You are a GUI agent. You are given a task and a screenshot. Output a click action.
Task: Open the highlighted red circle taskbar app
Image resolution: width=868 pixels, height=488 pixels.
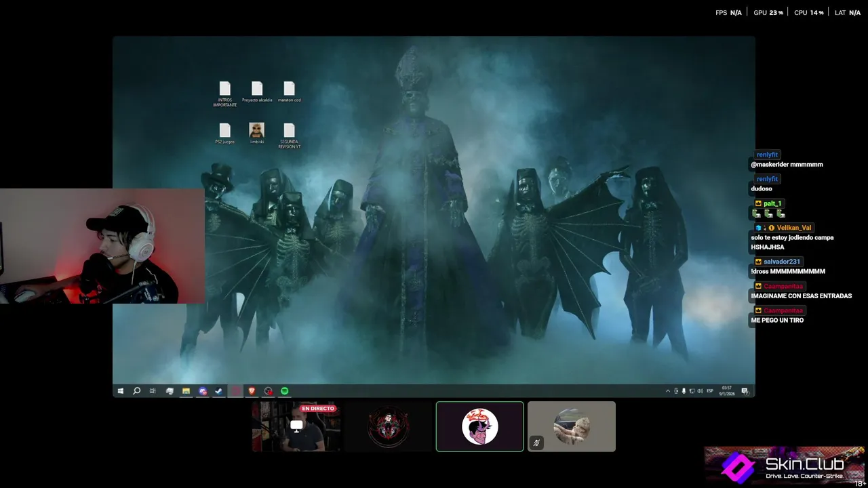click(x=235, y=391)
